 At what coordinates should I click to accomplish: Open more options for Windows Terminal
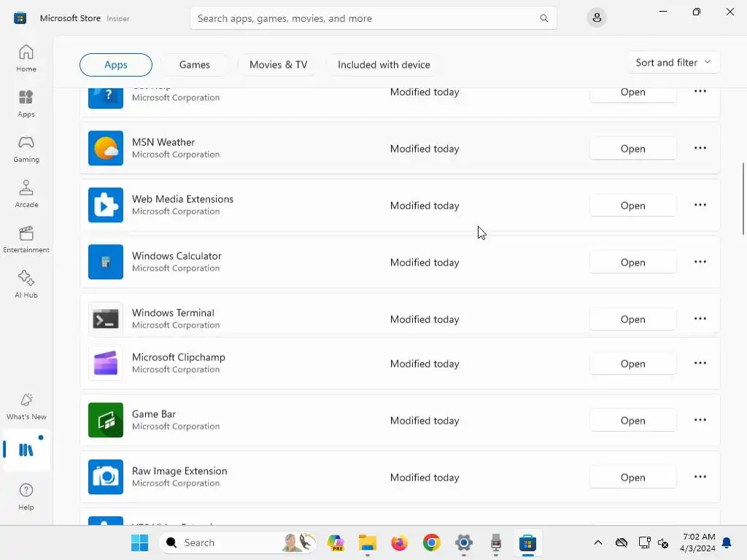(x=700, y=319)
